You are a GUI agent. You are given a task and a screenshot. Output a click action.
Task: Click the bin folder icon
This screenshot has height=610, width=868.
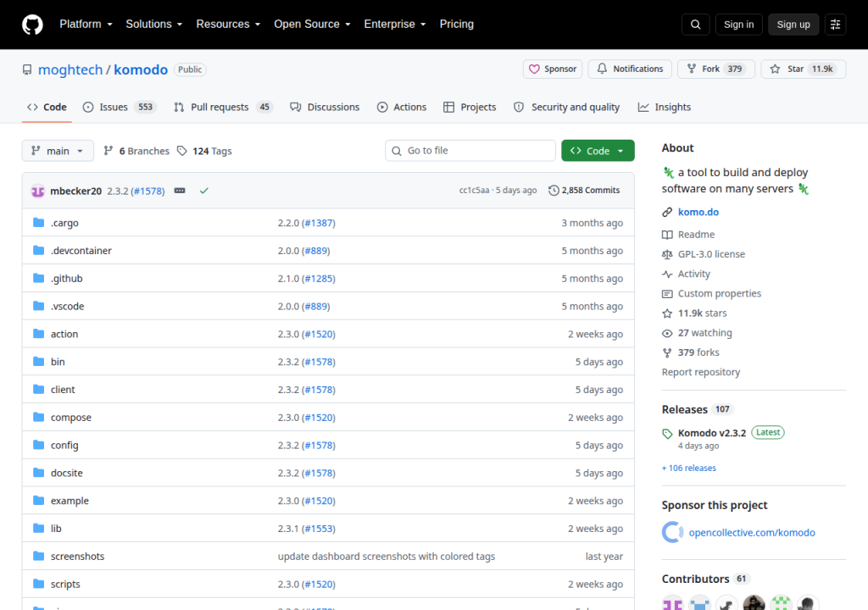pos(38,362)
